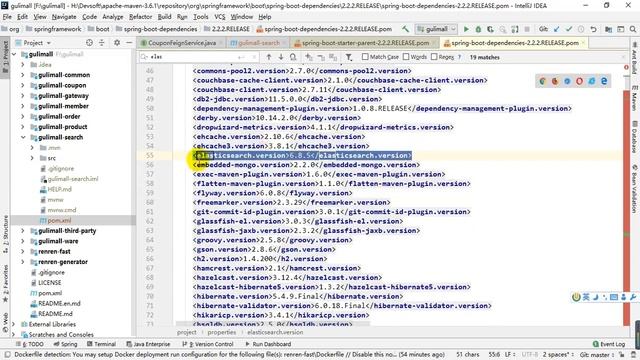Select HELP.md in gulimall-search
The width and height of the screenshot is (640, 360).
60,189
